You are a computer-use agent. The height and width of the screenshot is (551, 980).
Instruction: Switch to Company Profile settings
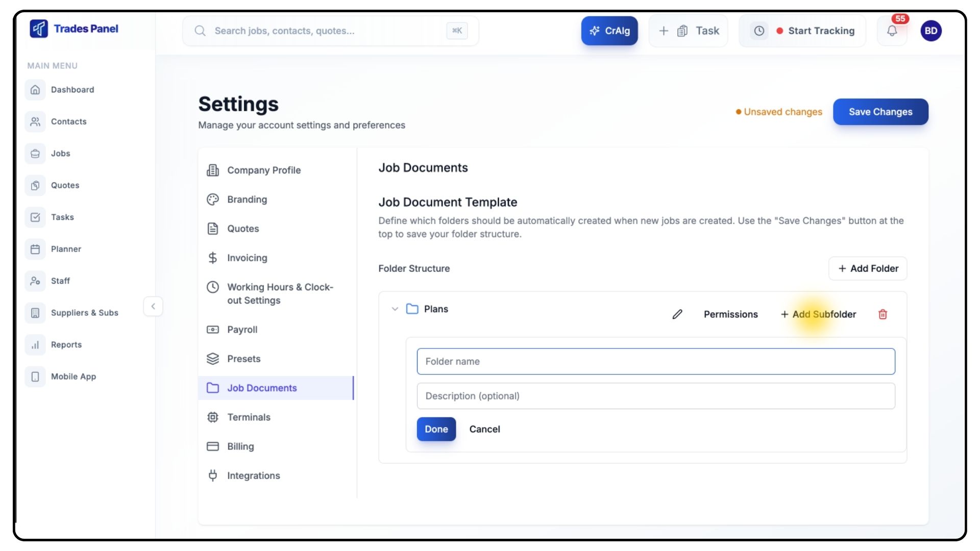click(x=264, y=170)
